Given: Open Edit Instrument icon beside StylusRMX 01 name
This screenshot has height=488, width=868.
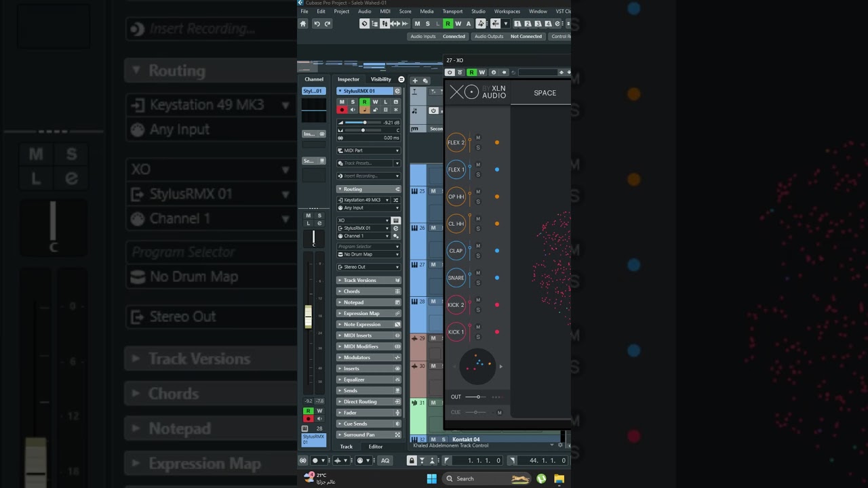Looking at the screenshot, I should click(x=397, y=91).
